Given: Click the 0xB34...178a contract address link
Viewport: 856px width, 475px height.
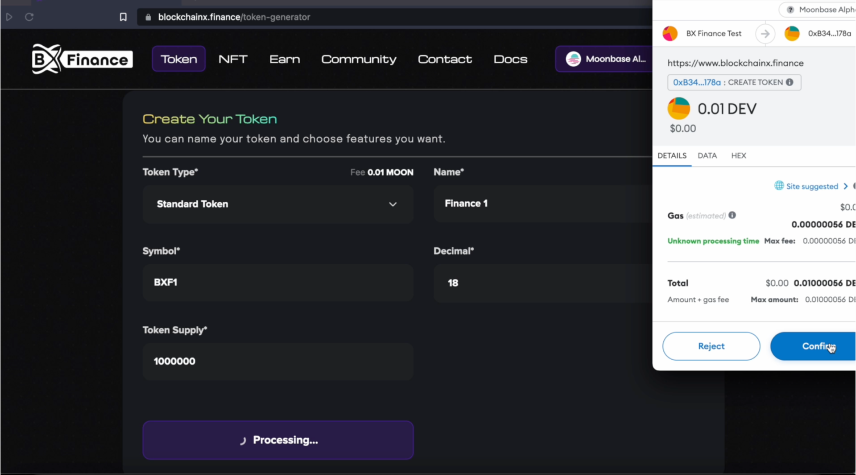Looking at the screenshot, I should pyautogui.click(x=697, y=82).
